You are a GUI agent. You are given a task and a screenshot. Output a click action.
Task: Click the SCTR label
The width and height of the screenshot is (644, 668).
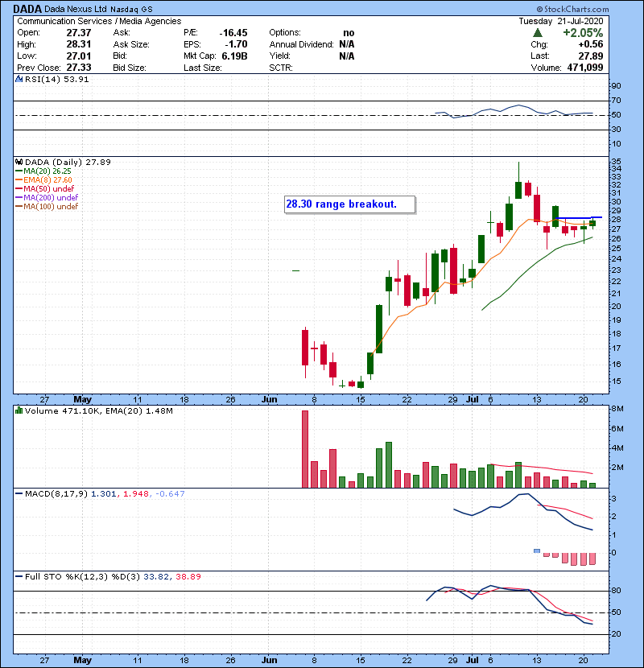(281, 68)
